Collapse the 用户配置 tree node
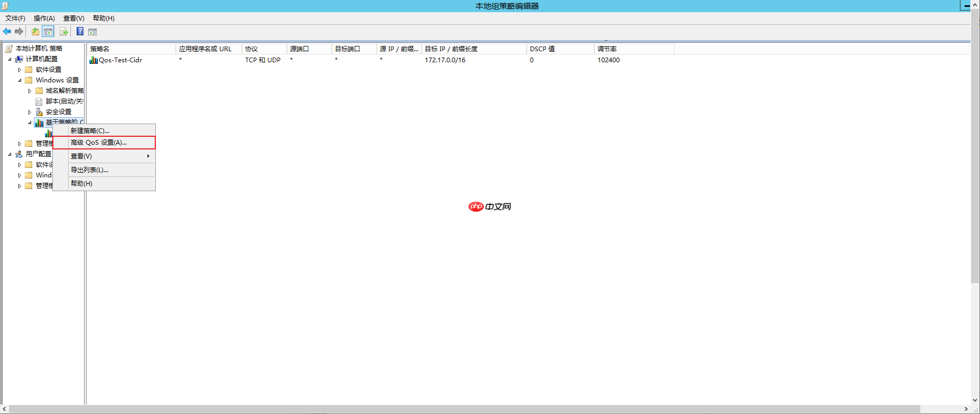The image size is (980, 414). tap(10, 154)
